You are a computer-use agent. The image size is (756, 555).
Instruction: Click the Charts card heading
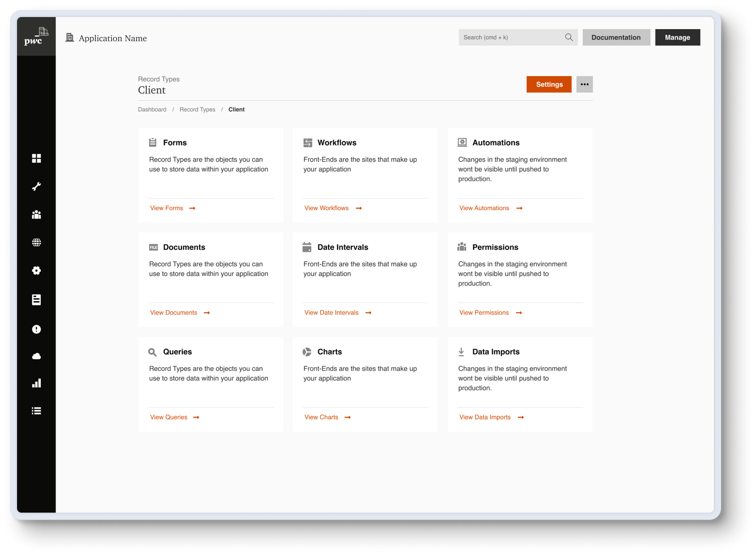(x=330, y=352)
